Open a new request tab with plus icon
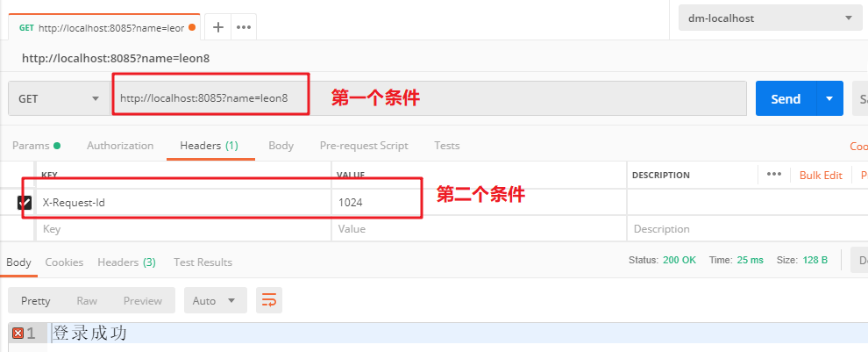868x352 pixels. point(218,27)
